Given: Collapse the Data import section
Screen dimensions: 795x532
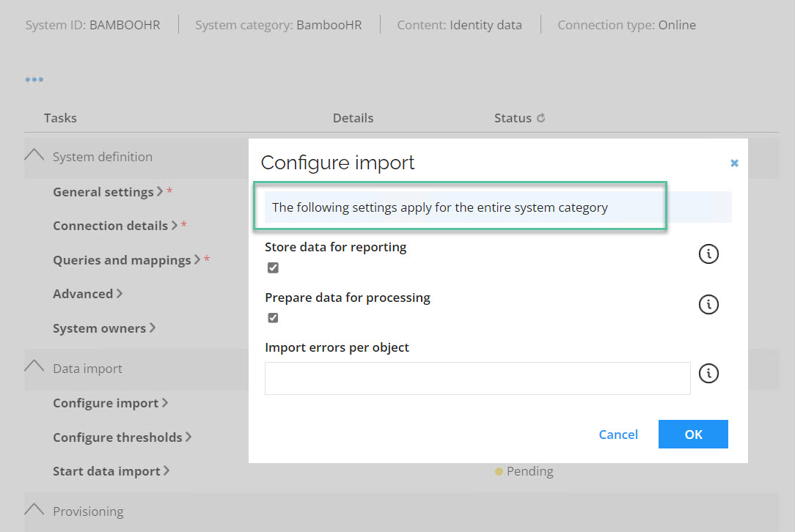Looking at the screenshot, I should tap(34, 366).
